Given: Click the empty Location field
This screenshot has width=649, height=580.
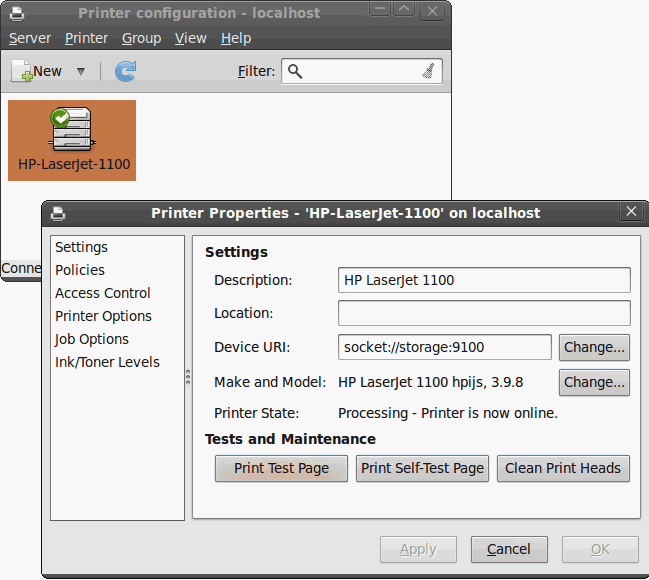Looking at the screenshot, I should click(x=484, y=313).
